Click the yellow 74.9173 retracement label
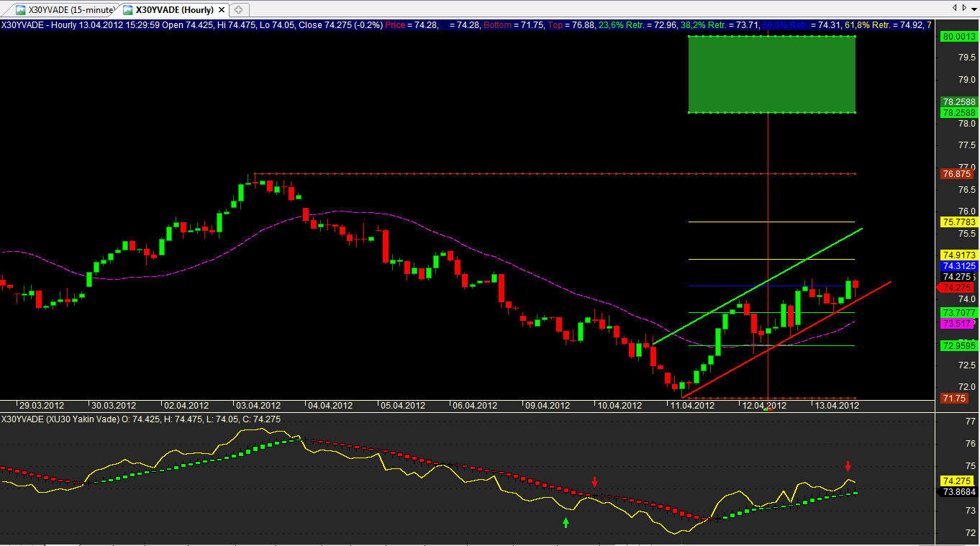The image size is (980, 546). coord(958,255)
